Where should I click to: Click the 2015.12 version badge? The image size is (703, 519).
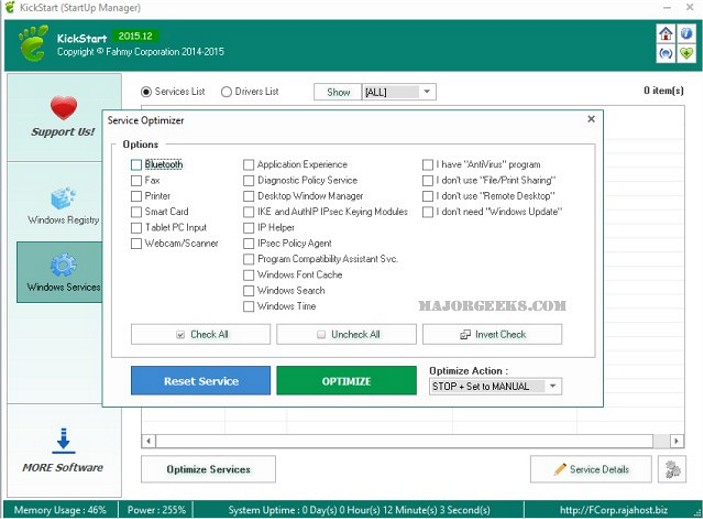click(x=135, y=36)
